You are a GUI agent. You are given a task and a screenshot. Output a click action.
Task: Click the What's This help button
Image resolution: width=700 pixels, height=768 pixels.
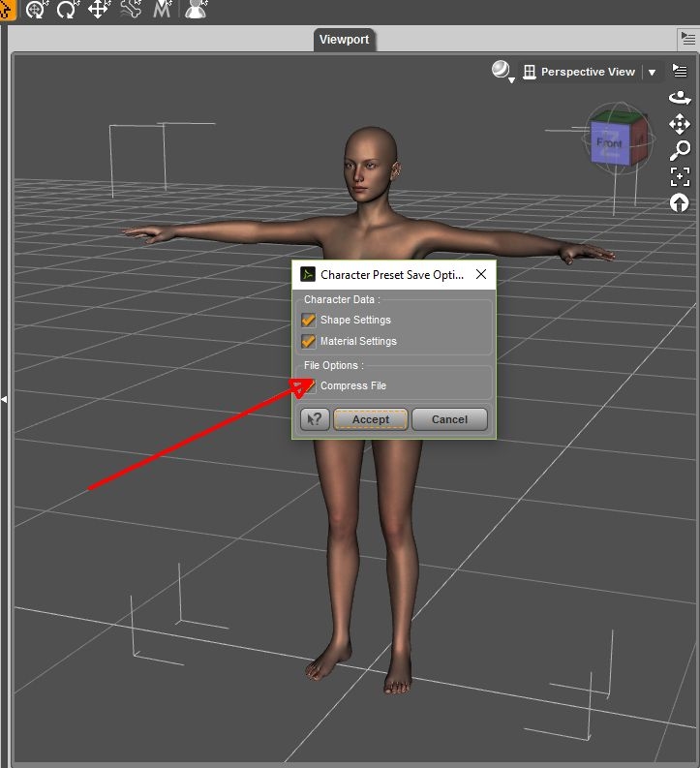[315, 419]
